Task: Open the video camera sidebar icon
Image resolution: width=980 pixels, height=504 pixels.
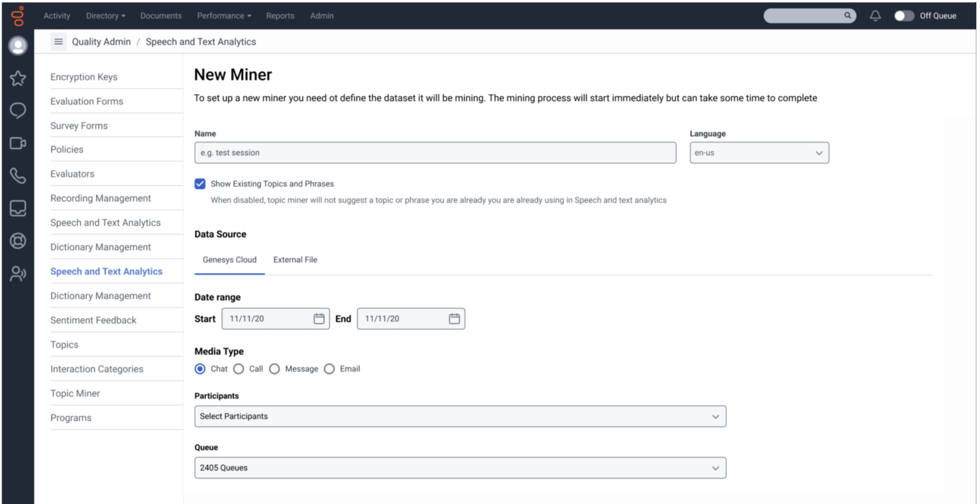Action: point(18,143)
